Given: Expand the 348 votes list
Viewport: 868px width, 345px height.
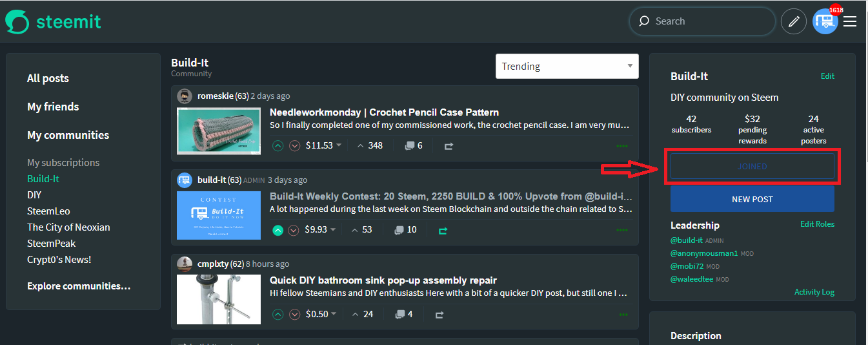Looking at the screenshot, I should [x=369, y=146].
